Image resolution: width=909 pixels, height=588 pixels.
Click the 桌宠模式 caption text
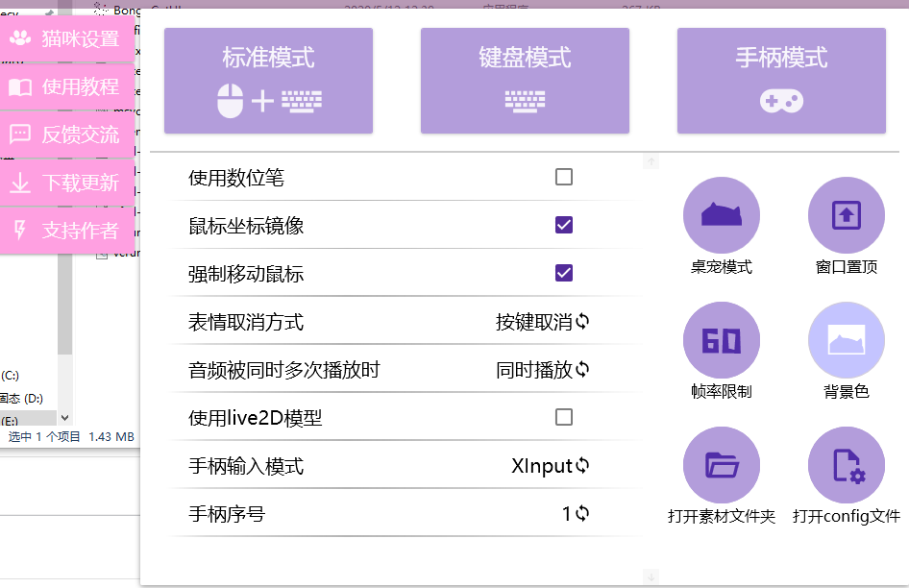click(722, 267)
